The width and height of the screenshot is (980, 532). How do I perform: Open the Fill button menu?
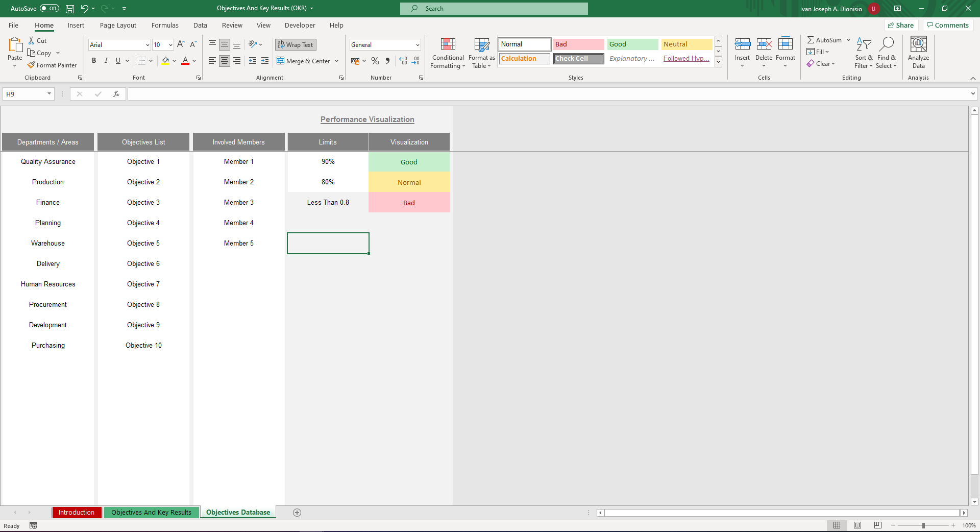818,52
